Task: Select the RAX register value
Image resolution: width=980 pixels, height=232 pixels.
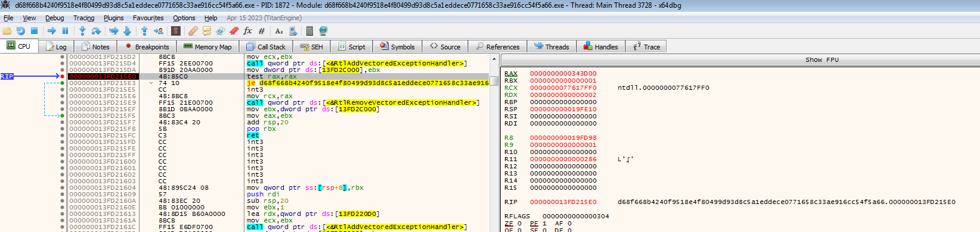Action: (x=563, y=74)
